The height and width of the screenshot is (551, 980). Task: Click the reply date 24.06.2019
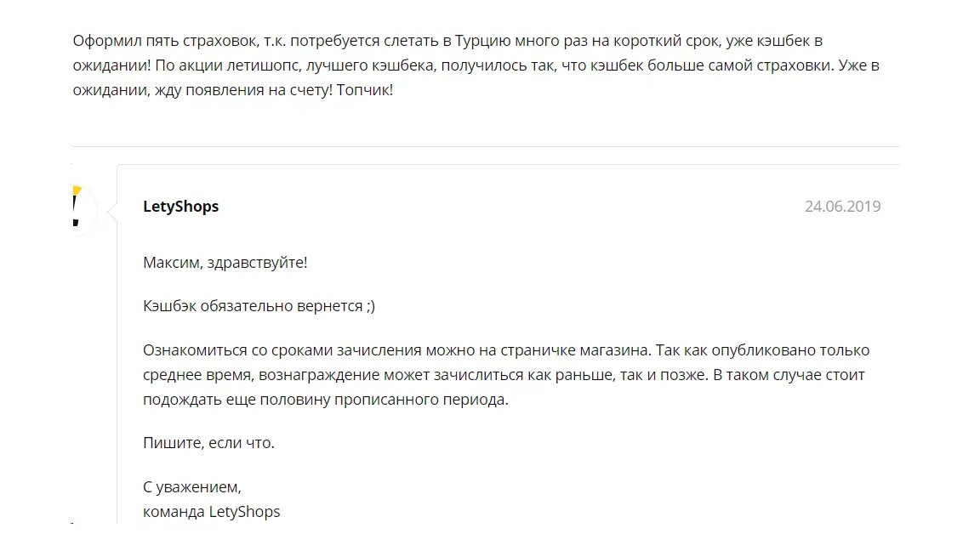click(842, 207)
